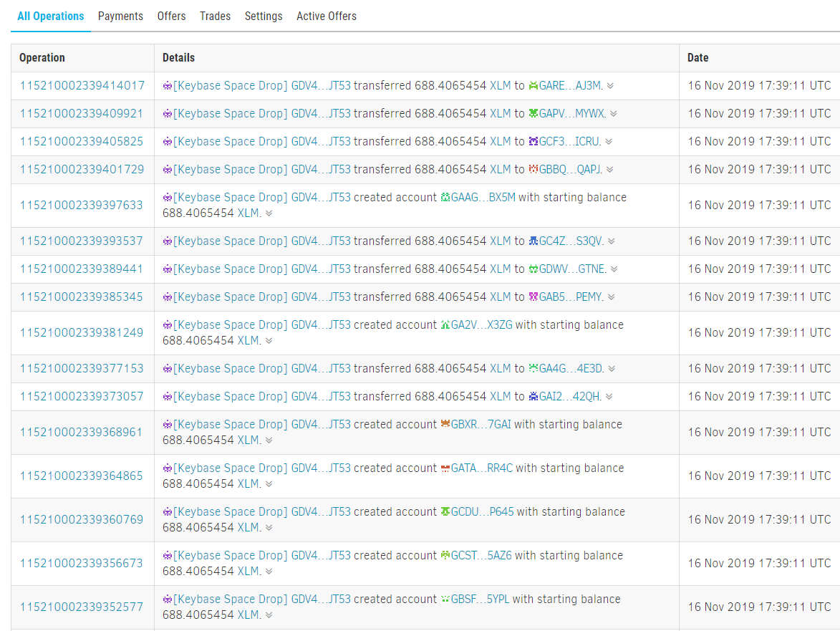Open account link GBSF…5YPL

pyautogui.click(x=480, y=599)
